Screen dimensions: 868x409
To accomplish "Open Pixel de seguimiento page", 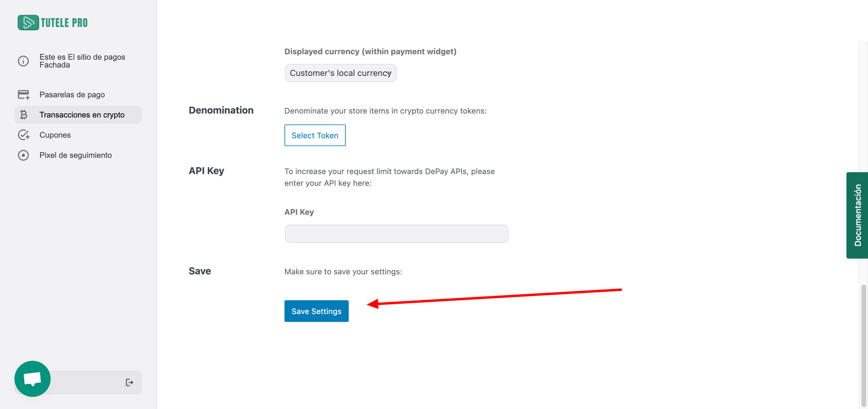I will point(75,155).
